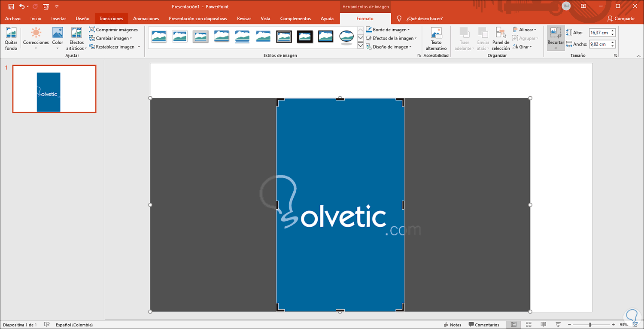This screenshot has width=644, height=329.
Task: Expand the Borde de imagen dropdown
Action: point(388,30)
